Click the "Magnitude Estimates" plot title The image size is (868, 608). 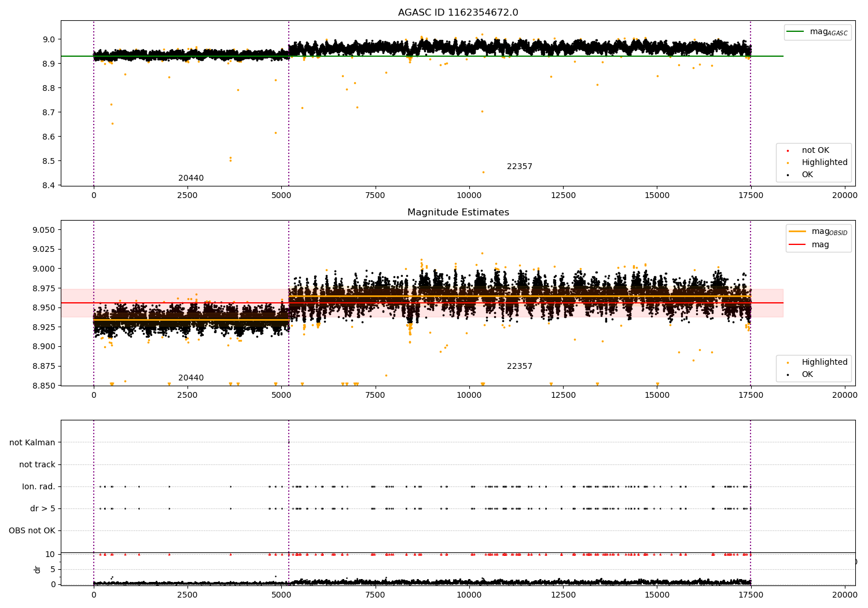[458, 213]
